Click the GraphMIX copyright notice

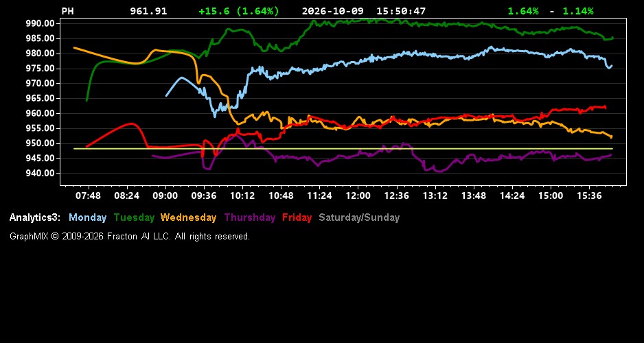tap(129, 237)
